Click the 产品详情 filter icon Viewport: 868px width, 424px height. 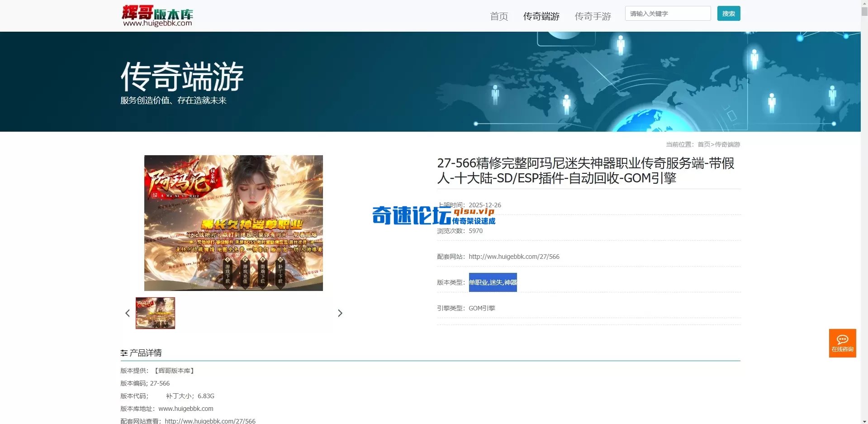pos(123,353)
